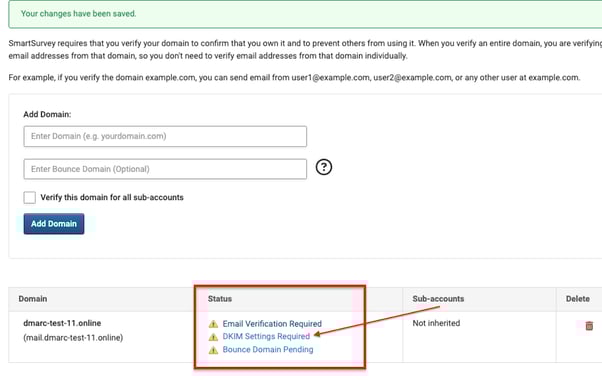Check Verify this domain for all sub-accounts
The height and width of the screenshot is (380, 602).
click(30, 197)
